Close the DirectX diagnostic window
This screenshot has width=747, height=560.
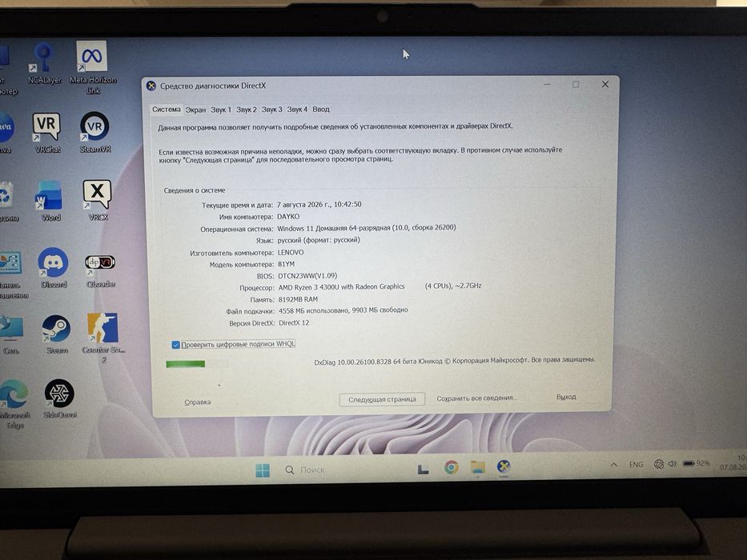pyautogui.click(x=605, y=84)
